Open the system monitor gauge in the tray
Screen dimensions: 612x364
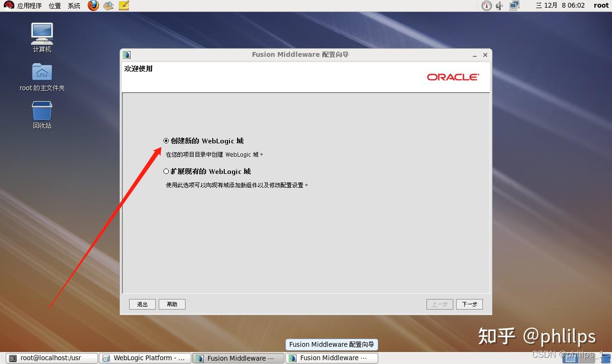click(486, 6)
